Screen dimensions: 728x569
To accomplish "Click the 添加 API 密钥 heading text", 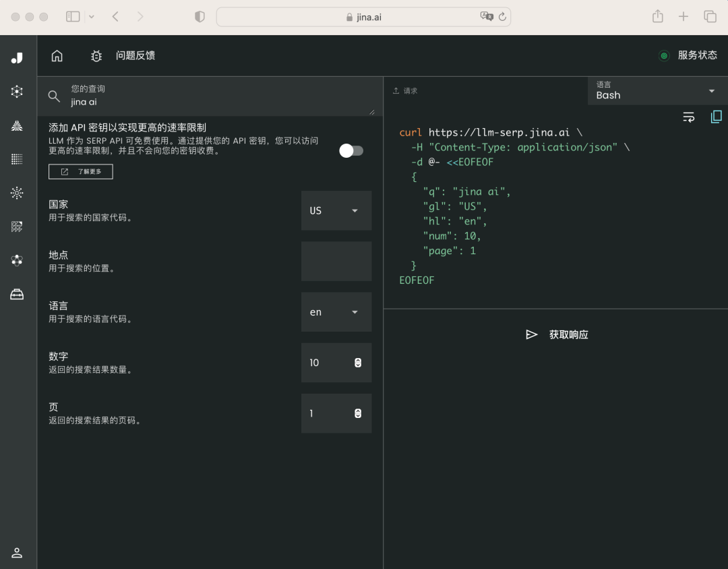I will (127, 127).
